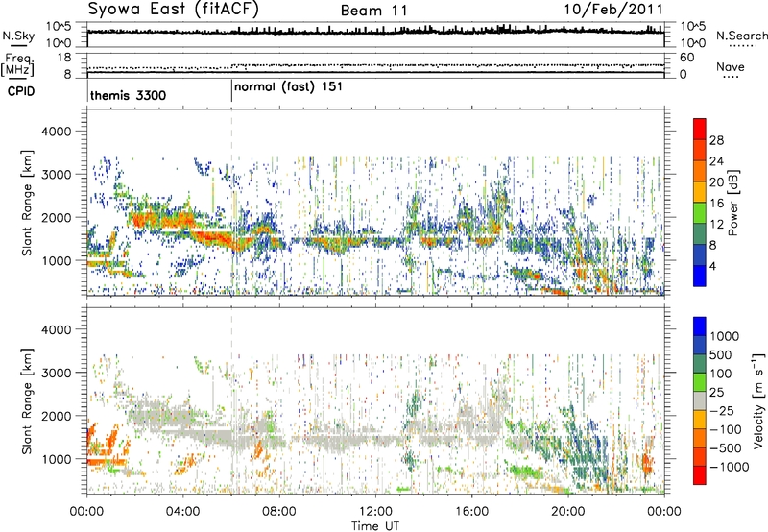Click the 12:00 time tick label
The image size is (768, 532).
375,512
